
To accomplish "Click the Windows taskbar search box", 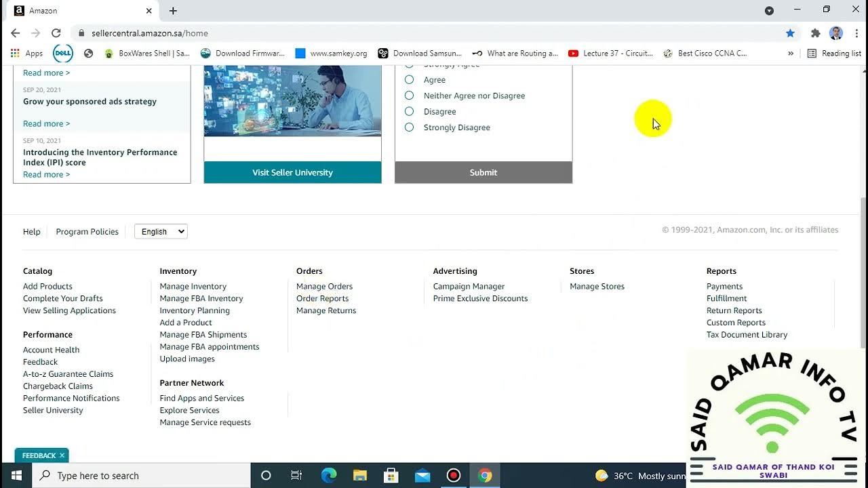I will (141, 475).
